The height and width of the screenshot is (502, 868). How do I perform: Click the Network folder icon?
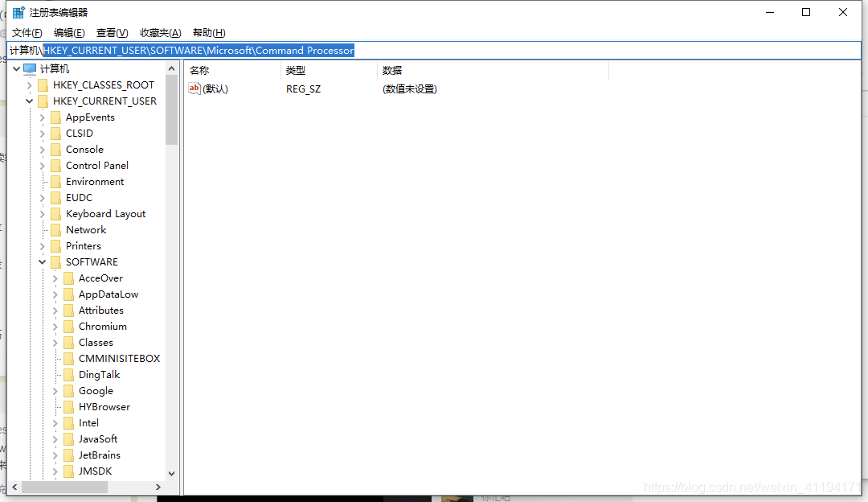coord(55,230)
